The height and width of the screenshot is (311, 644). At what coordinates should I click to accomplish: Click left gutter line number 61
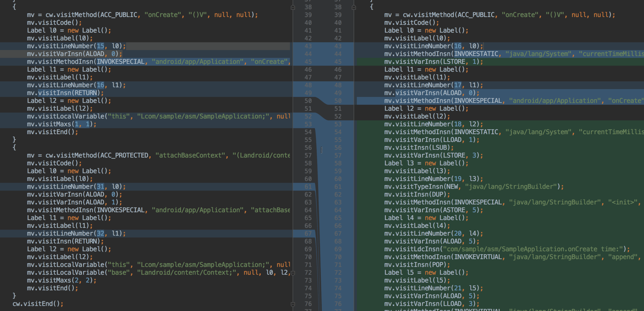pyautogui.click(x=308, y=187)
